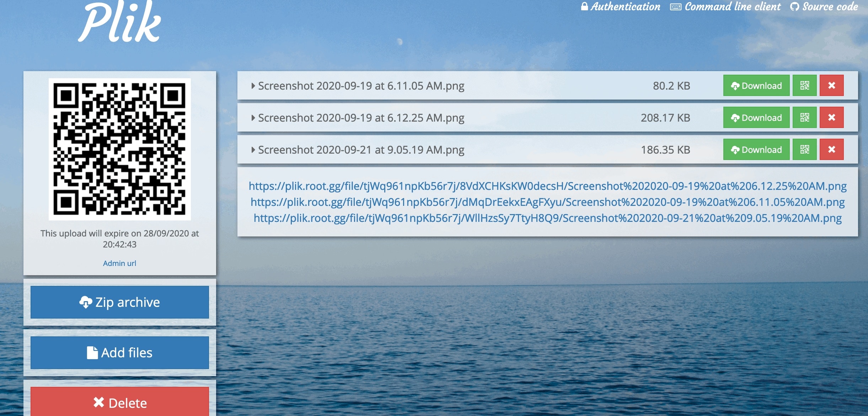Show QR code for Screenshot 6.11.05 AM file

(x=804, y=85)
